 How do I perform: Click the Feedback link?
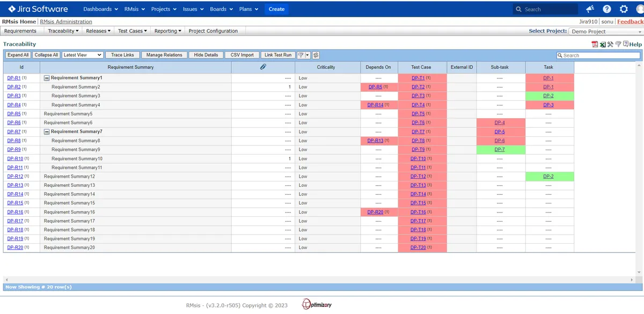[630, 22]
